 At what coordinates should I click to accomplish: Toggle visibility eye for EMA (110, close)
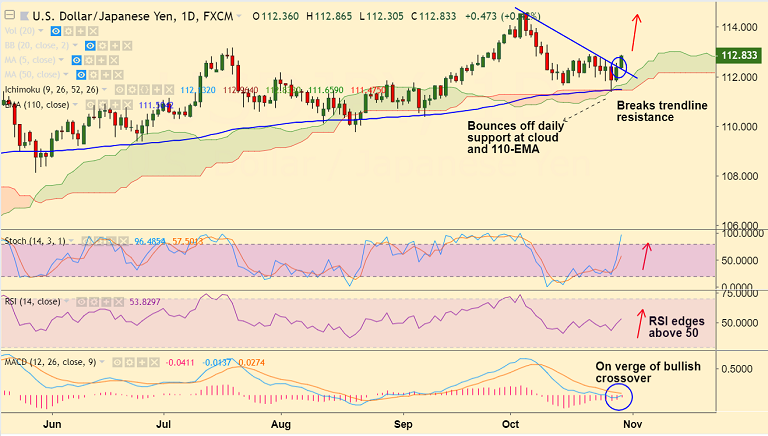pos(90,105)
